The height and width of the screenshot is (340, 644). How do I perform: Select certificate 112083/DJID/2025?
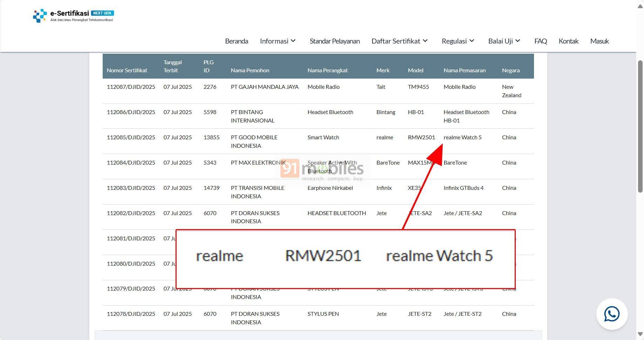[x=131, y=188]
